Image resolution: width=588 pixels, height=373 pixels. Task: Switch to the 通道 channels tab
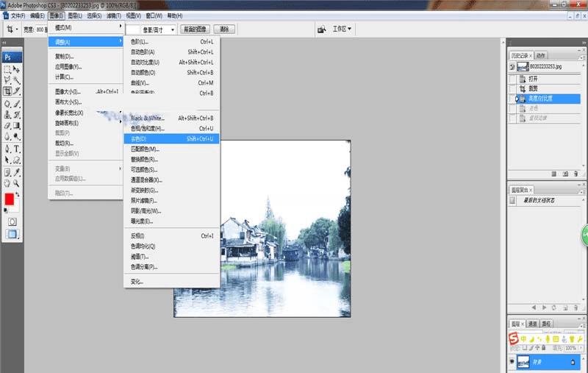[x=532, y=324]
